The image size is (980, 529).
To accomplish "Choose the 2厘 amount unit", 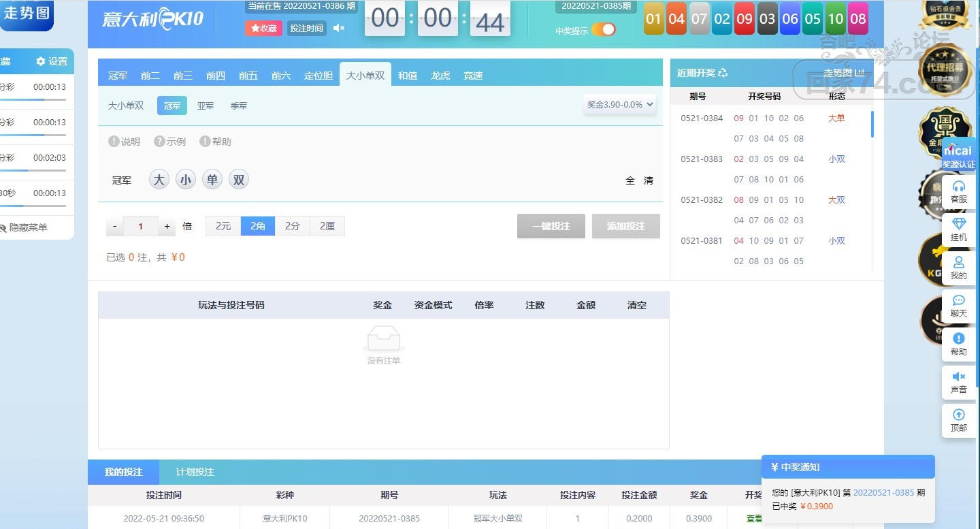I will [x=327, y=226].
